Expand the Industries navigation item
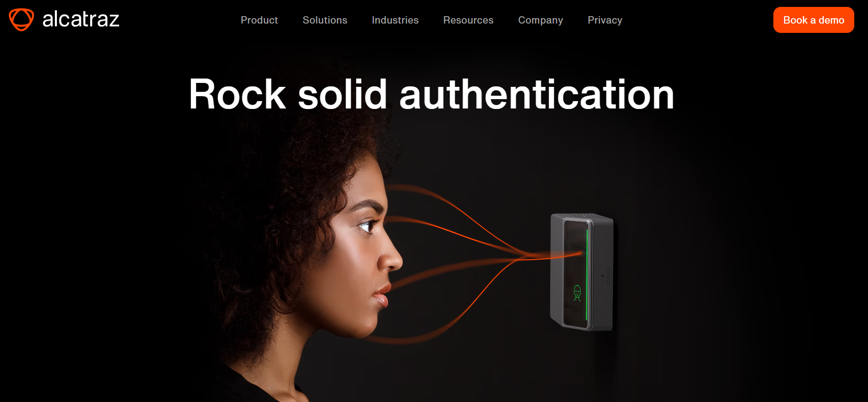 pyautogui.click(x=395, y=20)
